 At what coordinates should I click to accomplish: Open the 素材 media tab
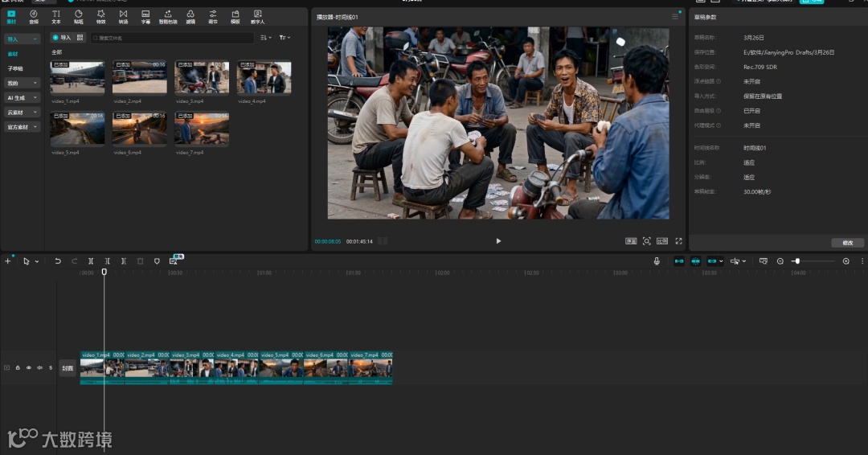pos(11,17)
